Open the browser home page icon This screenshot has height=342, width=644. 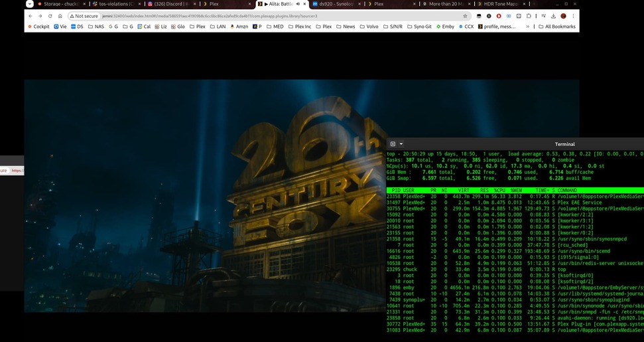tap(60, 16)
